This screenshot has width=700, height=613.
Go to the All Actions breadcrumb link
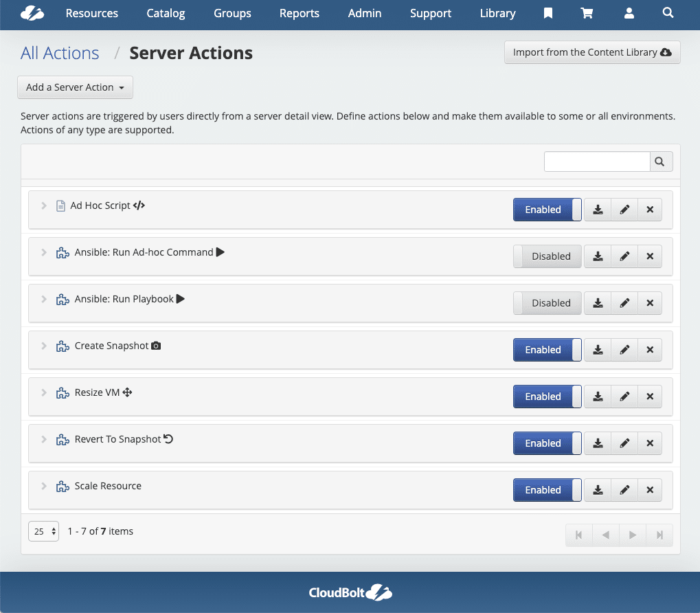(60, 53)
